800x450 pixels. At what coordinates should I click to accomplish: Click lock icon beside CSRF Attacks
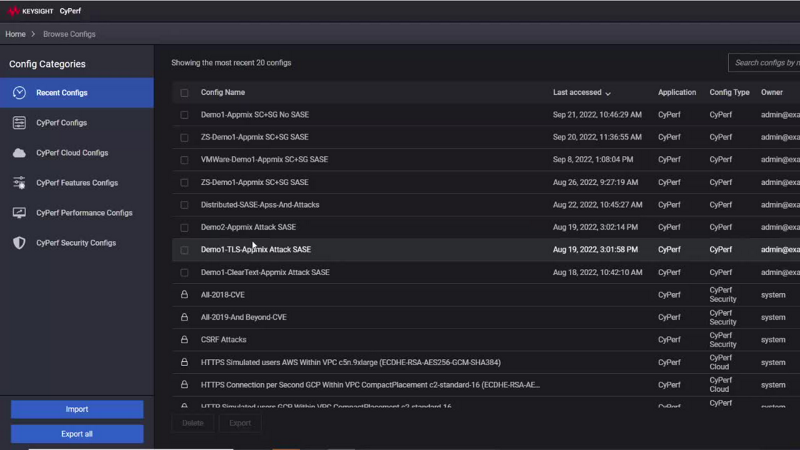click(184, 339)
